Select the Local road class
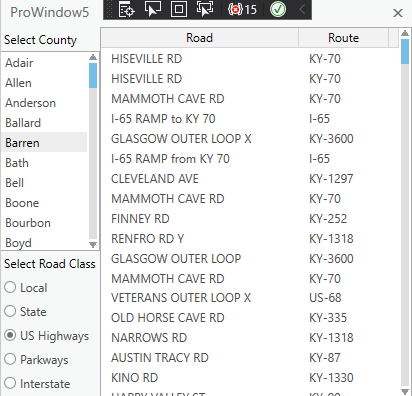 [x=26, y=288]
